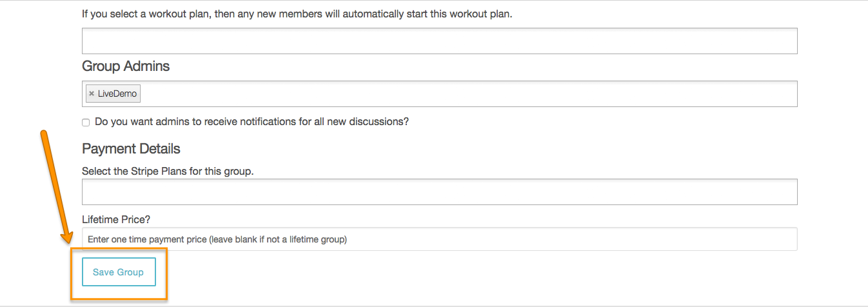Screen dimensions: 868x307
Task: Open the Stripe Plans selection field
Action: coord(439,192)
